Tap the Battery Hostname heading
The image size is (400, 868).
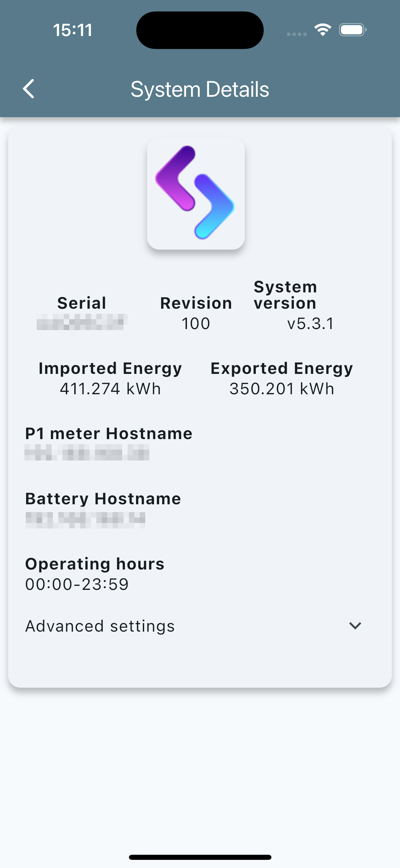tap(103, 499)
